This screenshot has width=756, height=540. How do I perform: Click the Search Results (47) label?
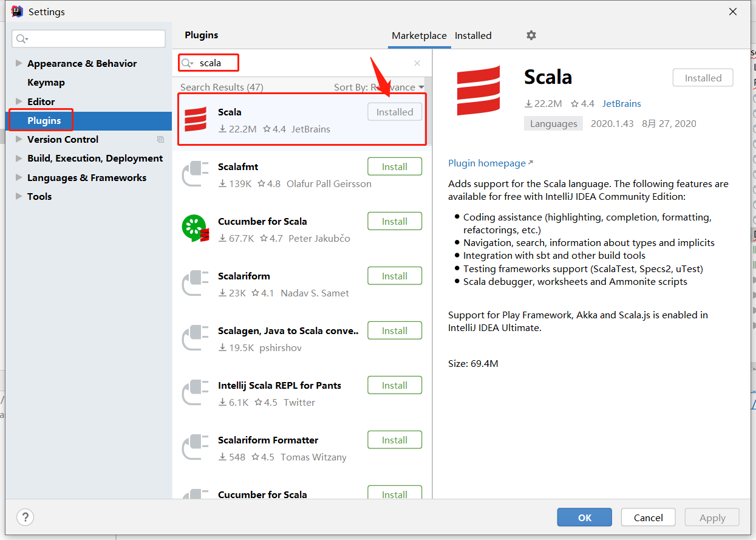[222, 87]
